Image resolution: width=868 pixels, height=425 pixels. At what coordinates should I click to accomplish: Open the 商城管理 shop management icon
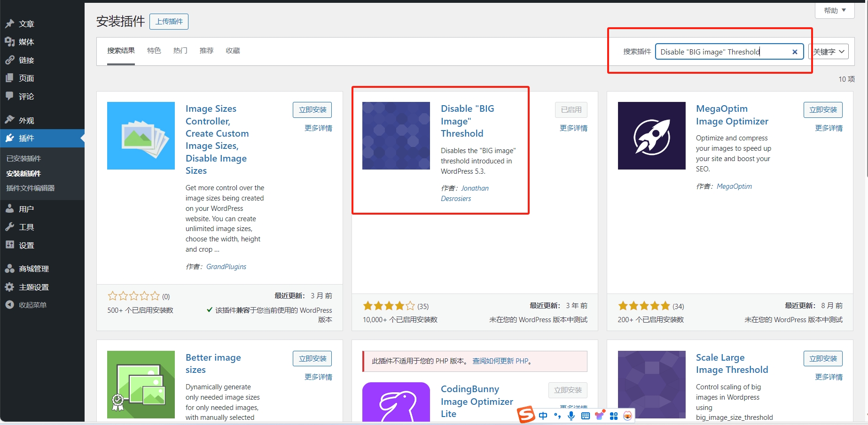pos(9,269)
